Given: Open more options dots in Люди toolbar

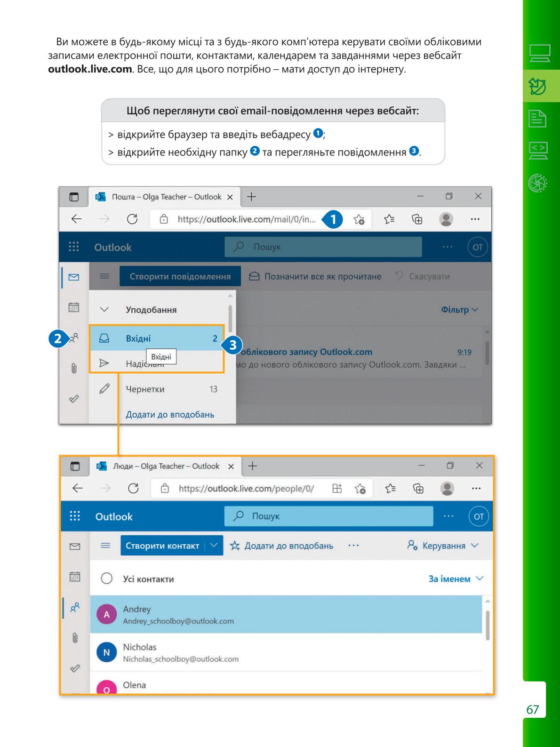Looking at the screenshot, I should tap(353, 546).
